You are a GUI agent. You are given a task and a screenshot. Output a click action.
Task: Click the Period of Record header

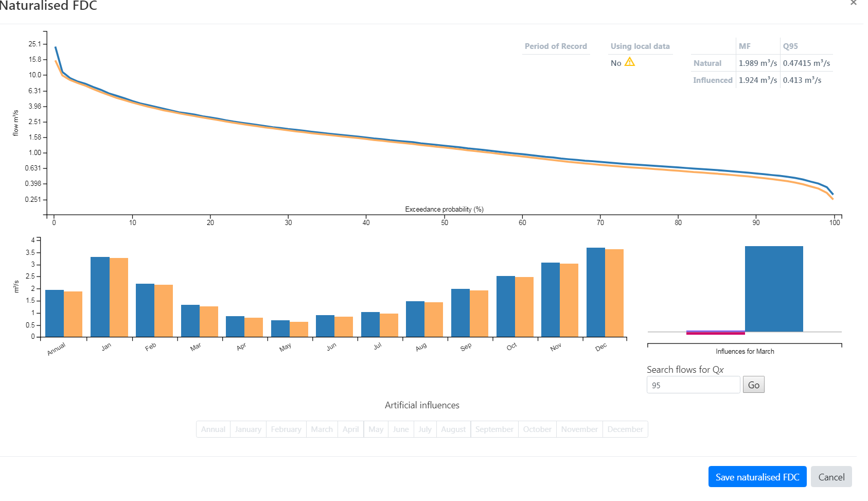pos(556,46)
